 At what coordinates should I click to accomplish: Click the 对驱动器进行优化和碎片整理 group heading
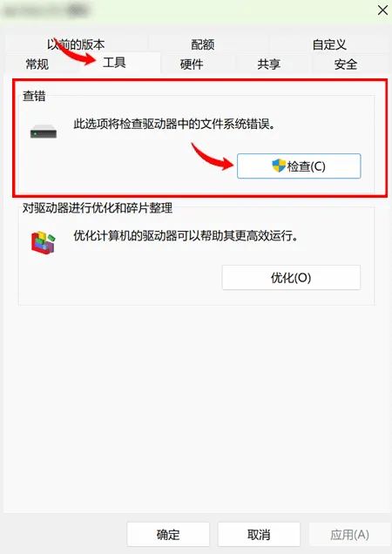pos(98,208)
